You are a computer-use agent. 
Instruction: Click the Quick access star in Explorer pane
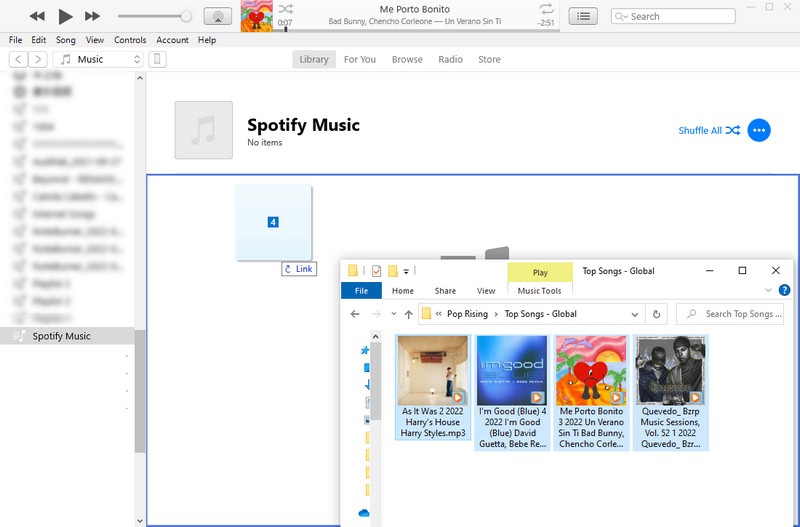pyautogui.click(x=365, y=350)
